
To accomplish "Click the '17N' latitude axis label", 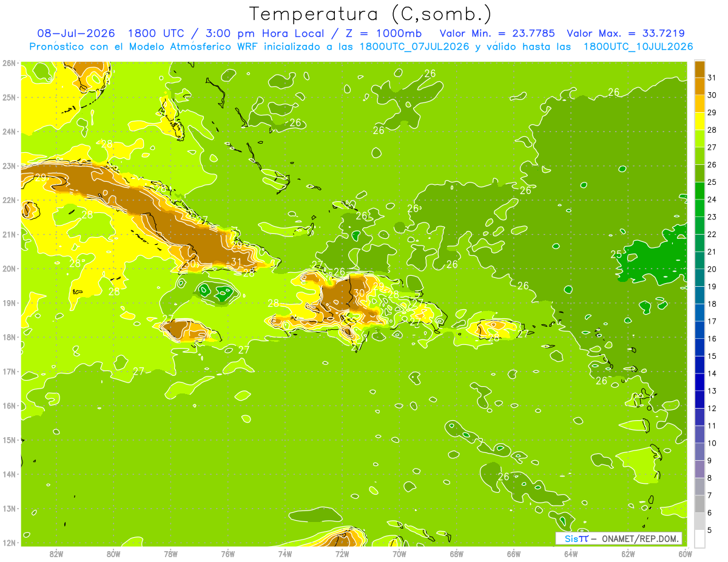I will click(8, 372).
